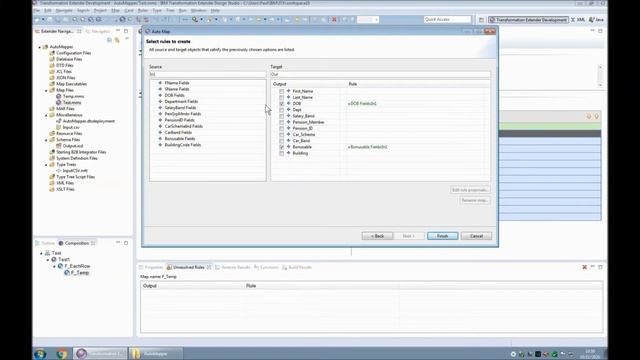This screenshot has height=360, width=640.
Task: Select the Output.xsd schema file
Action: [x=73, y=146]
